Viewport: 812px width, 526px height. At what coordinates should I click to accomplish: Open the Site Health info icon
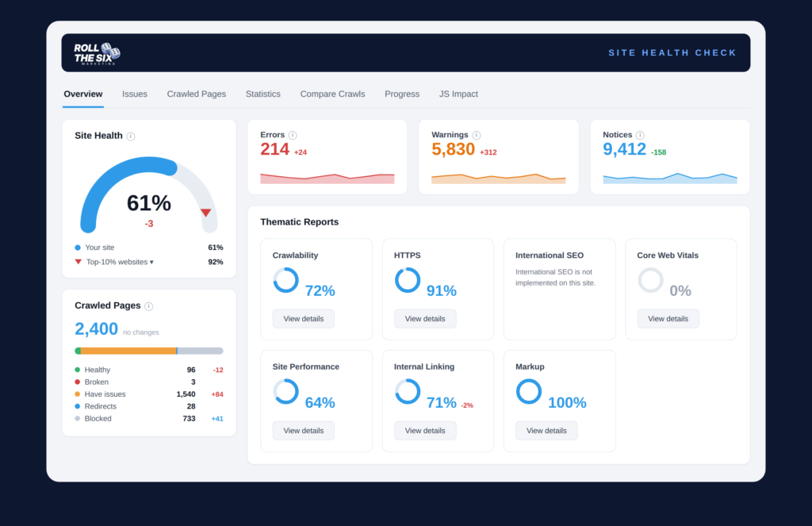click(x=131, y=136)
